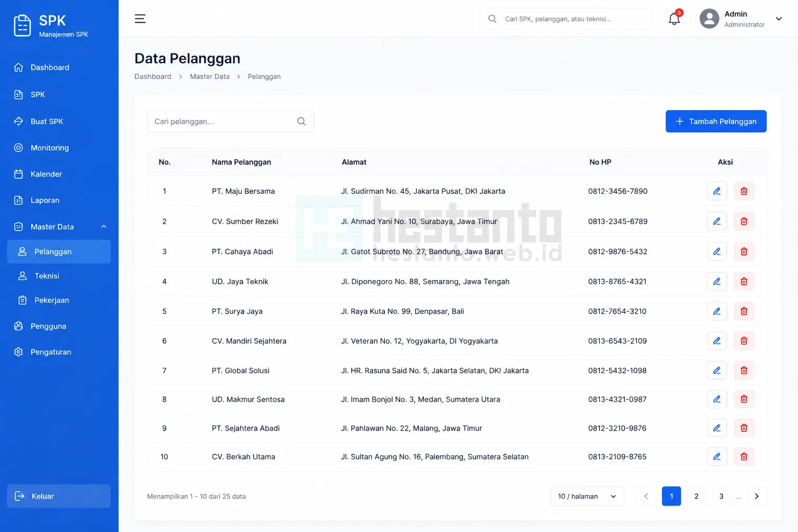
Task: Edit PT. Maju Bersama row
Action: tap(717, 191)
